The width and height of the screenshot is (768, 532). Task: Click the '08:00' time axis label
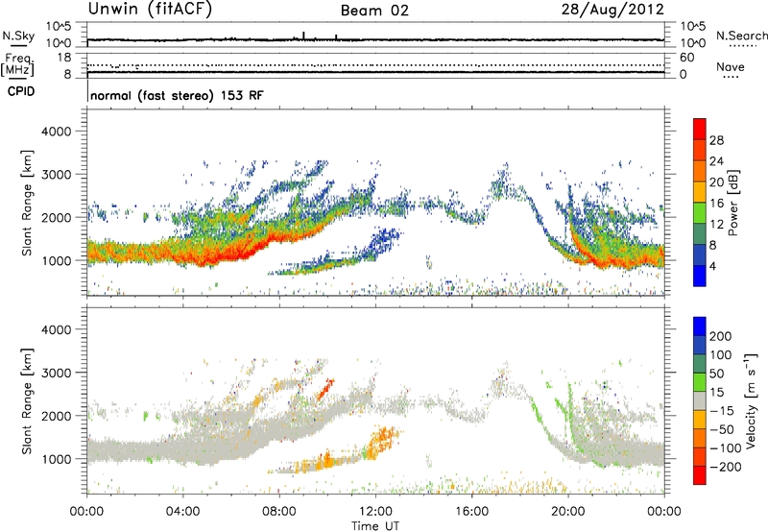tap(279, 512)
